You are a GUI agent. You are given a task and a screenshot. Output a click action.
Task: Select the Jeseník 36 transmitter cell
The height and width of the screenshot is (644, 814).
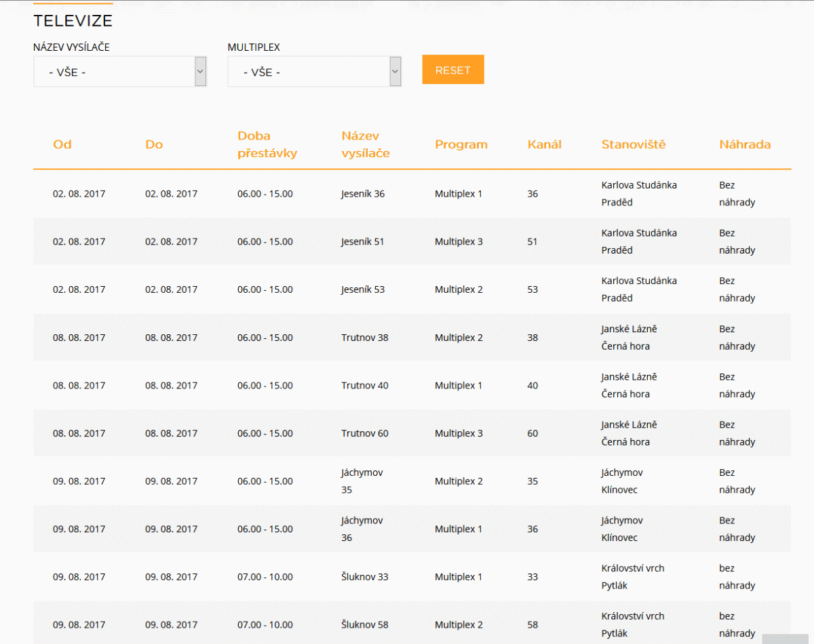pos(363,194)
